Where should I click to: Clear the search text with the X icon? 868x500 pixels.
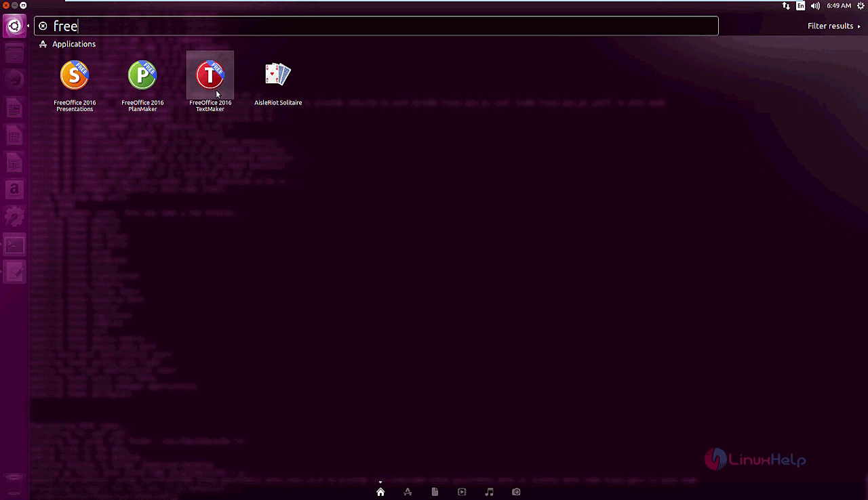tap(43, 26)
